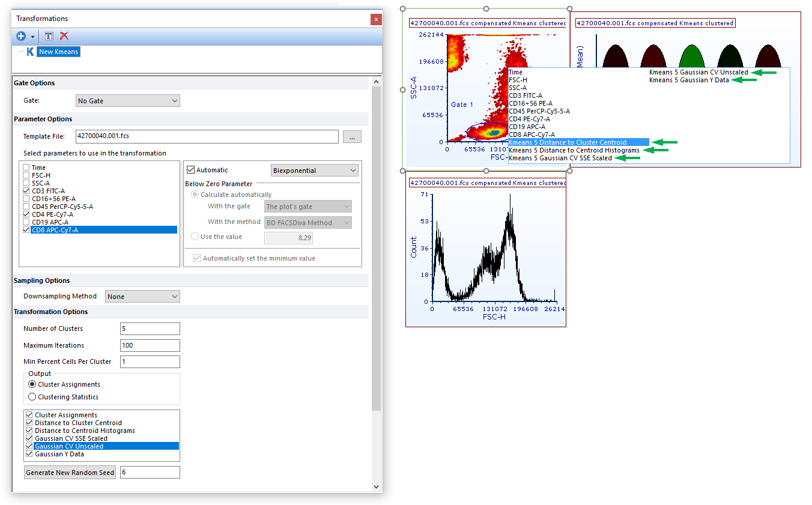Click the Number of Clusters field
Screen dimensions: 812x505
point(150,328)
